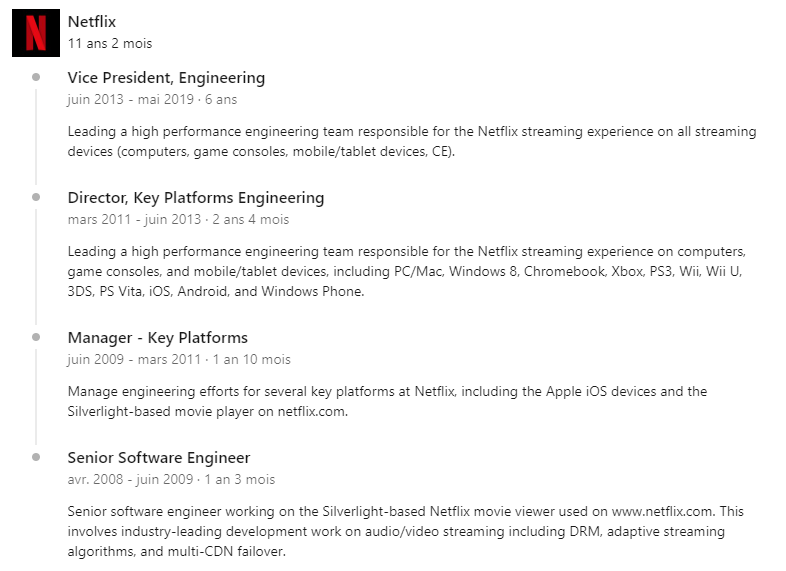Select the Vice President, Engineering title
This screenshot has height=571, width=786.
166,78
